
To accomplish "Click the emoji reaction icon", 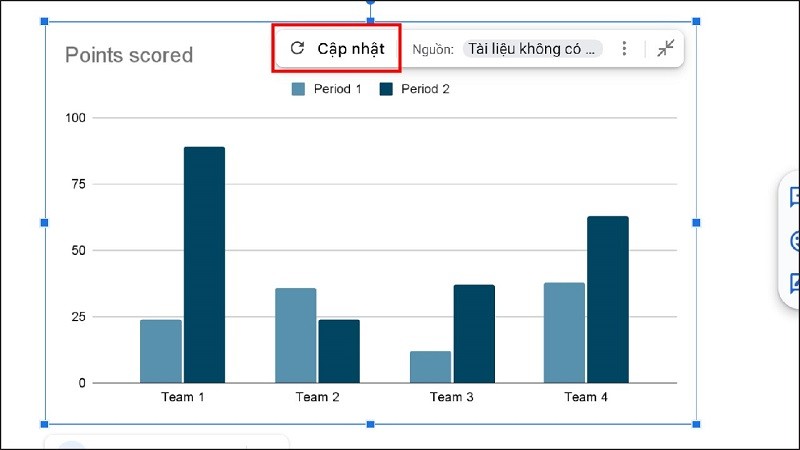I will [x=795, y=241].
